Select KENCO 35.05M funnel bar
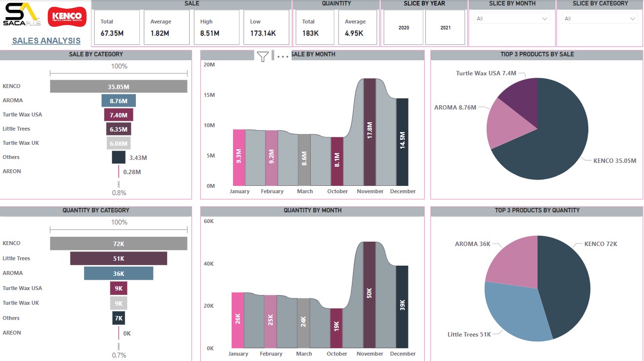 pos(119,87)
